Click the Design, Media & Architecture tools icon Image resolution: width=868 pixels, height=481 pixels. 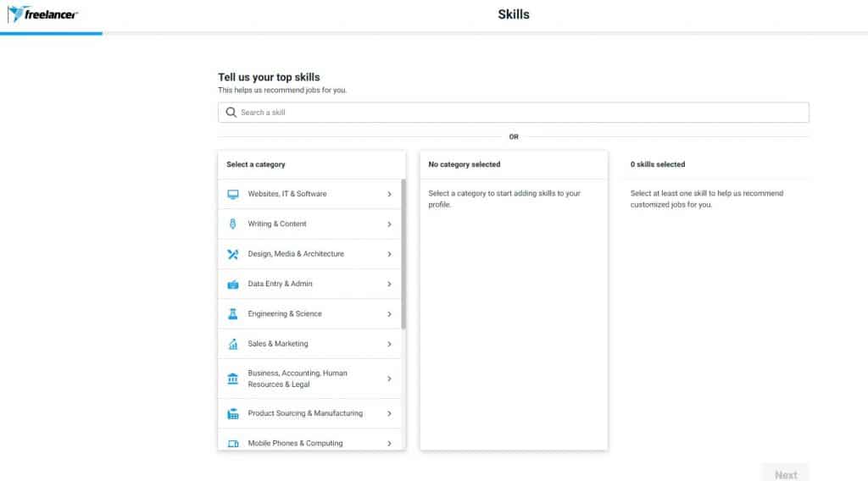(233, 254)
